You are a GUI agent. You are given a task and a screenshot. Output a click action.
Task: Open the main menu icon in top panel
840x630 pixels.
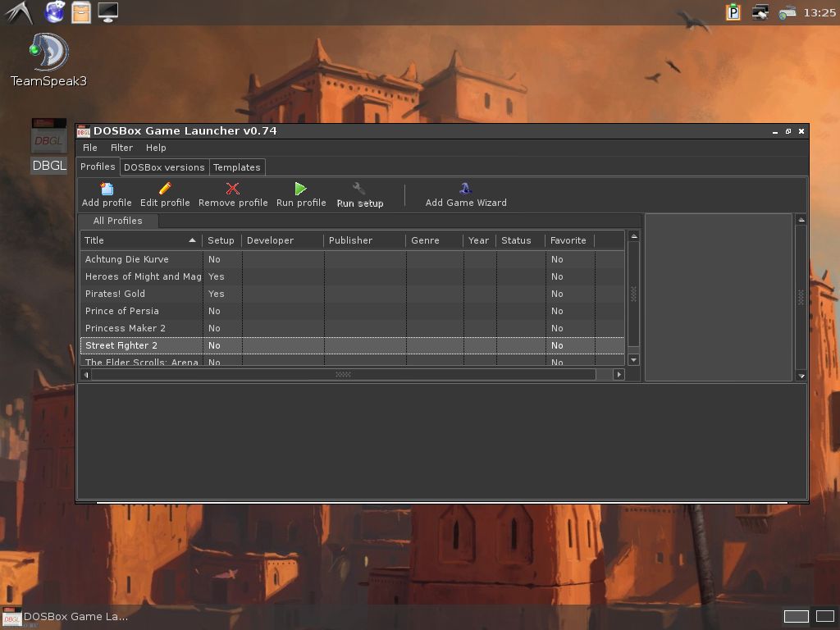click(19, 12)
